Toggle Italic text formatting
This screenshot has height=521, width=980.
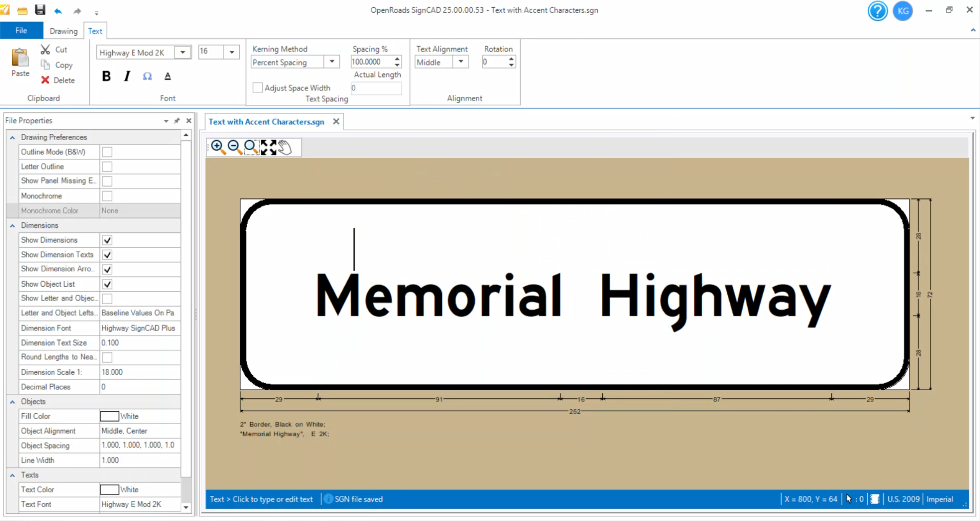tap(127, 76)
